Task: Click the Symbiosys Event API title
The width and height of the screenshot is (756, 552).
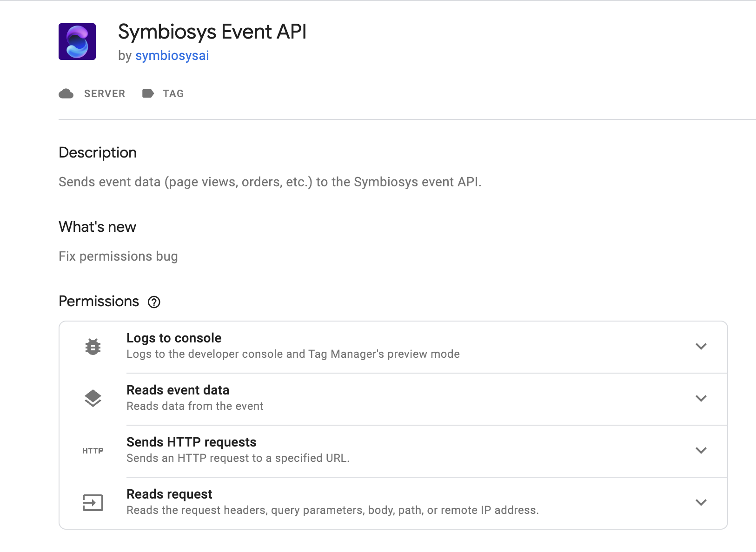Action: click(212, 32)
